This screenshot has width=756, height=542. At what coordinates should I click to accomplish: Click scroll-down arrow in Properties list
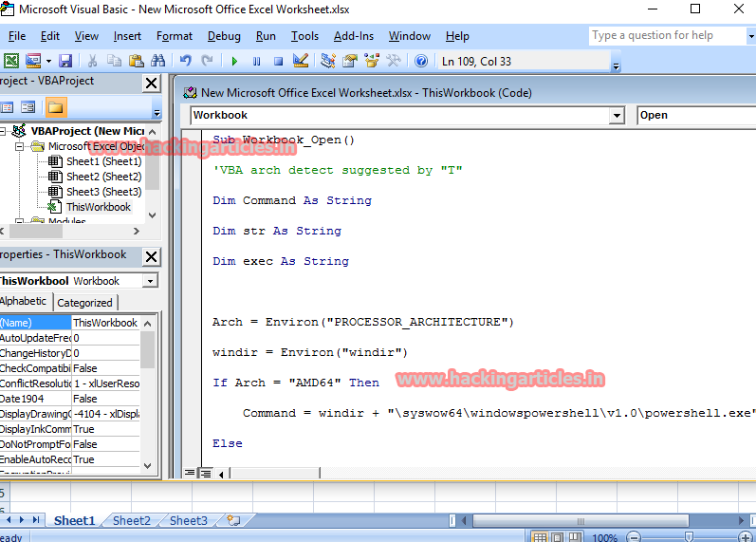pos(148,466)
